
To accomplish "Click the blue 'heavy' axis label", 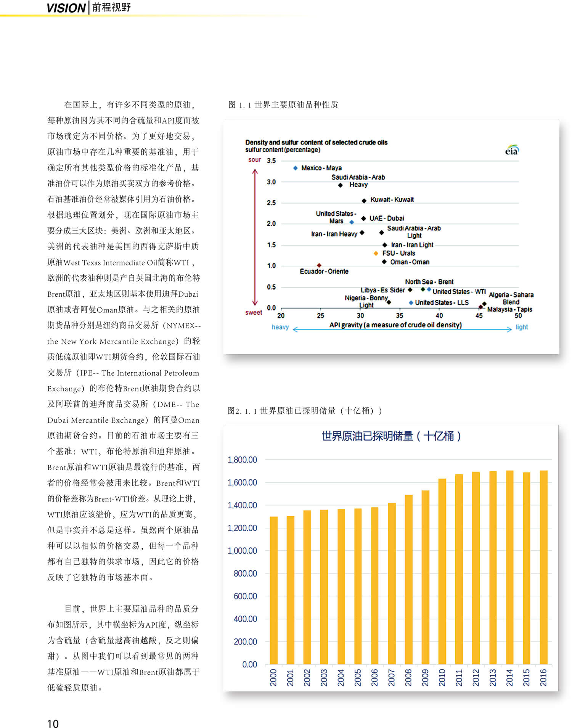I will click(x=280, y=327).
